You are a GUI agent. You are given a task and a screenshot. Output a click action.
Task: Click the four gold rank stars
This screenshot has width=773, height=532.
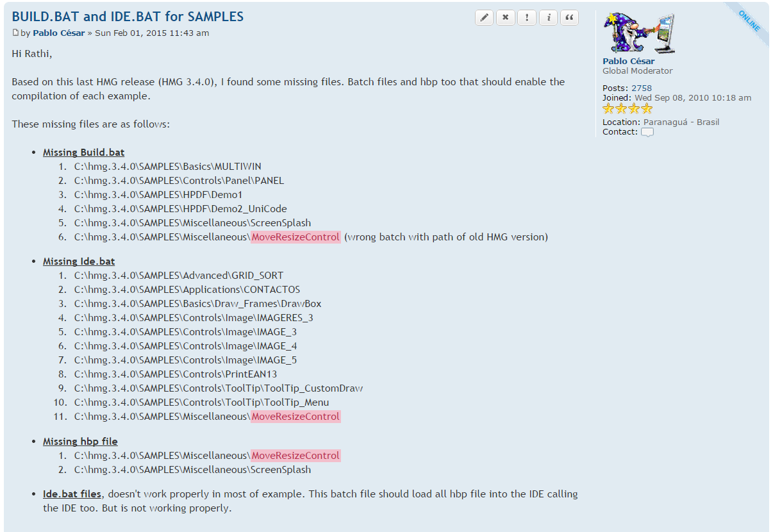point(628,109)
